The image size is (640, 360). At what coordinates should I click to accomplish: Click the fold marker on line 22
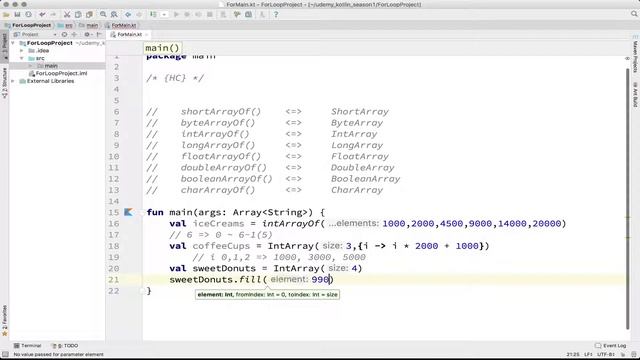[142, 291]
